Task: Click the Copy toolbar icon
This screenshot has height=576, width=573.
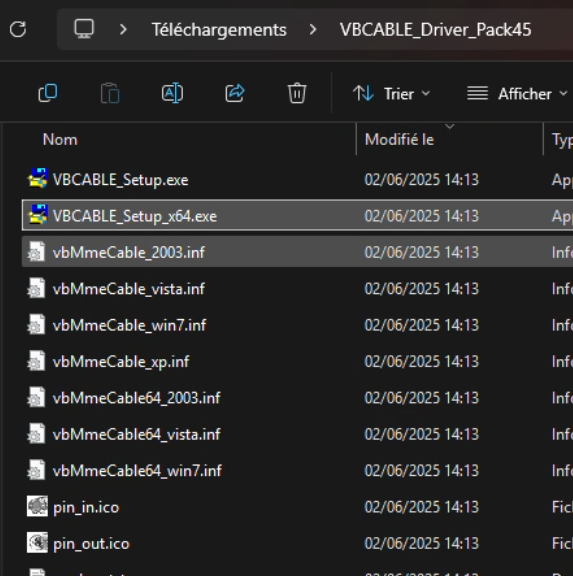Action: pos(48,93)
